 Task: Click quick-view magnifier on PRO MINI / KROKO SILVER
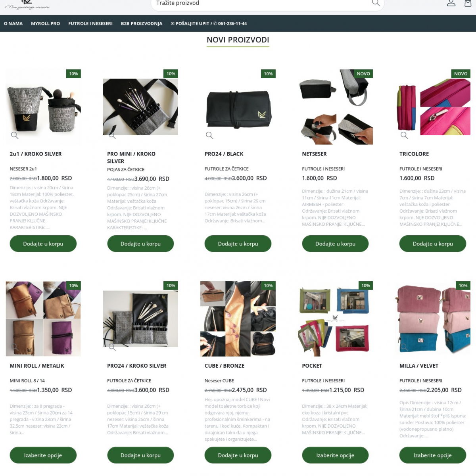[x=112, y=135]
